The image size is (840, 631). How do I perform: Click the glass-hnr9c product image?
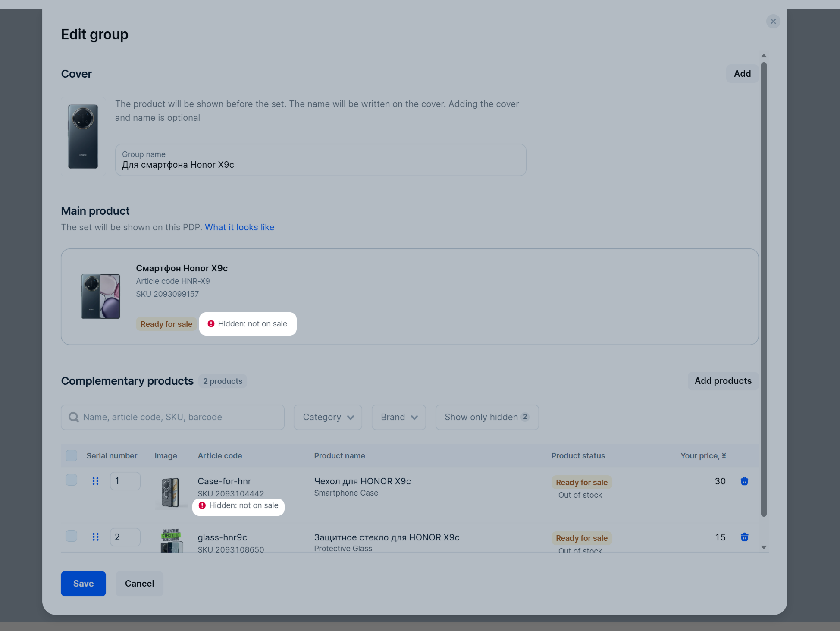point(171,540)
